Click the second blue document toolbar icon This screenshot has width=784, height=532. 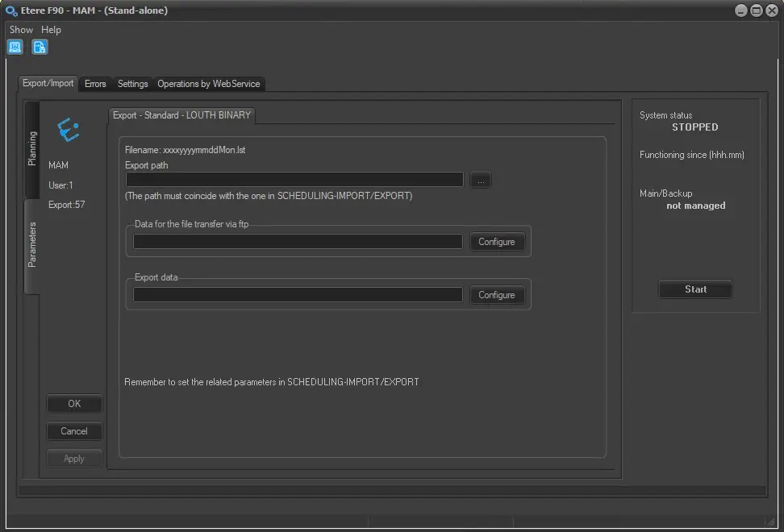(40, 47)
